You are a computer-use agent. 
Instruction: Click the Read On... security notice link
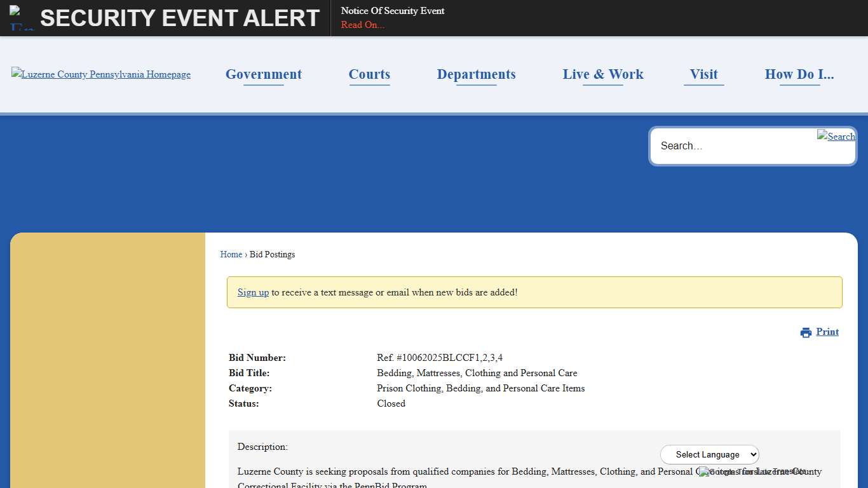362,25
